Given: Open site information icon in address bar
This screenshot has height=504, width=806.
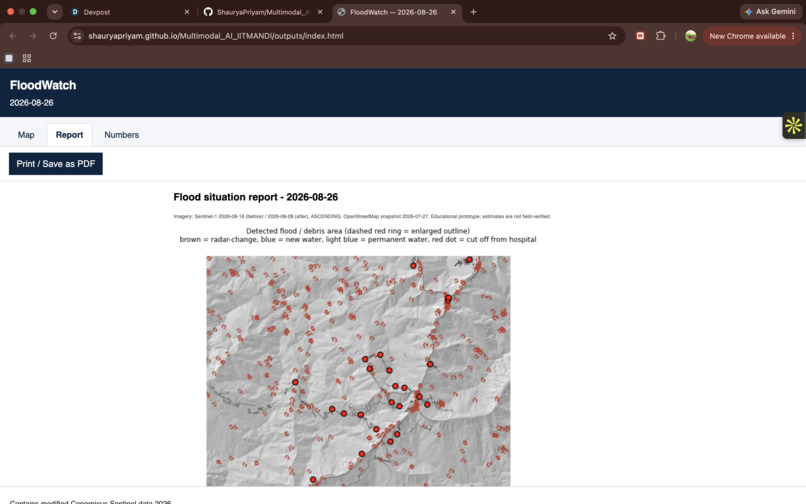Looking at the screenshot, I should pos(77,36).
